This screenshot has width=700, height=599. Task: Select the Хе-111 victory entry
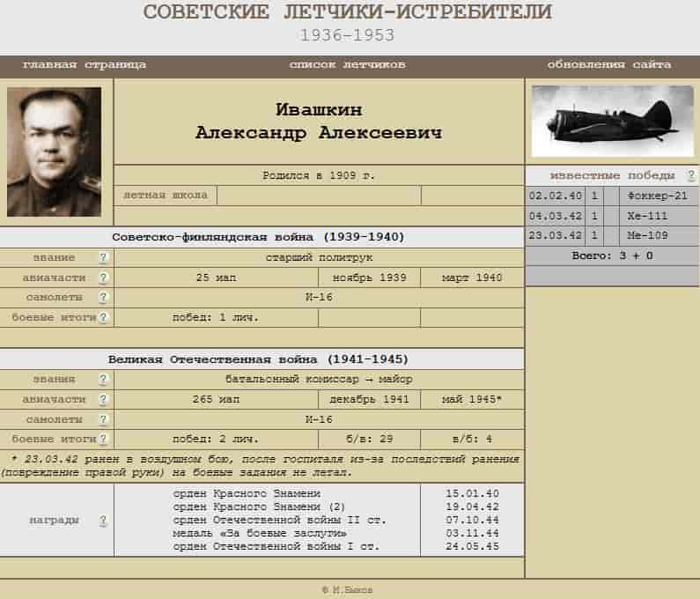646,216
